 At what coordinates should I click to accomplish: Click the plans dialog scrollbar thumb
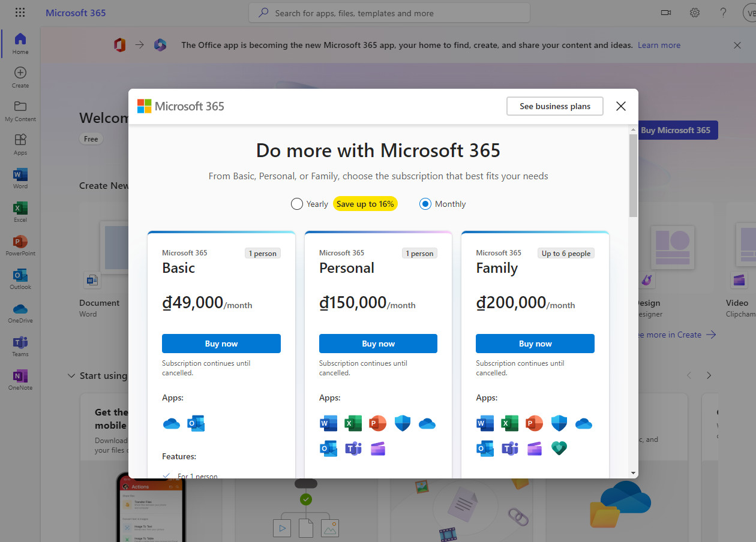pos(633,175)
